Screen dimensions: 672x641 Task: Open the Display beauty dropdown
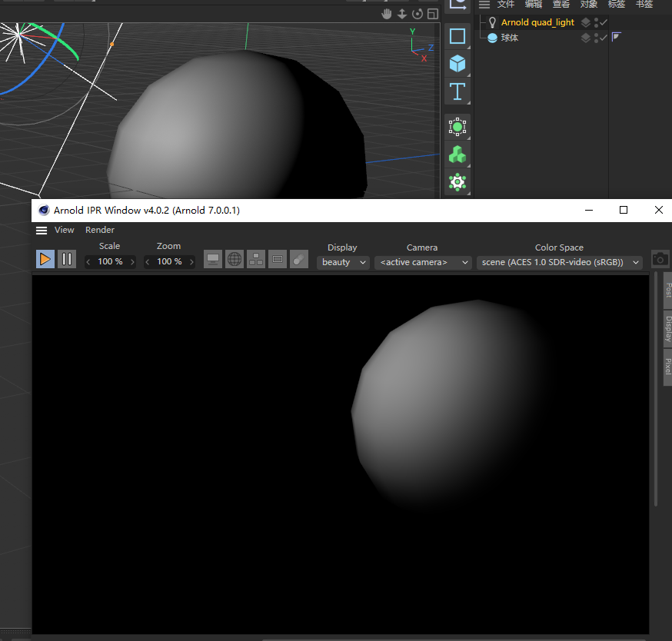tap(343, 262)
